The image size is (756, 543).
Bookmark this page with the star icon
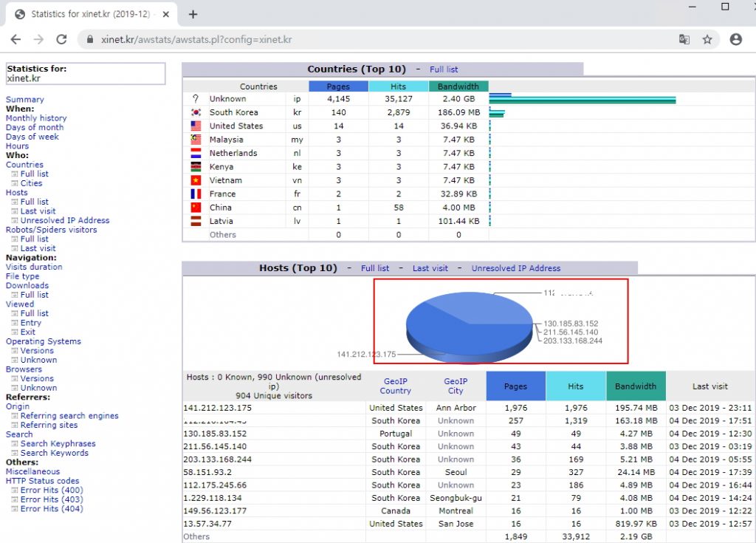point(707,40)
